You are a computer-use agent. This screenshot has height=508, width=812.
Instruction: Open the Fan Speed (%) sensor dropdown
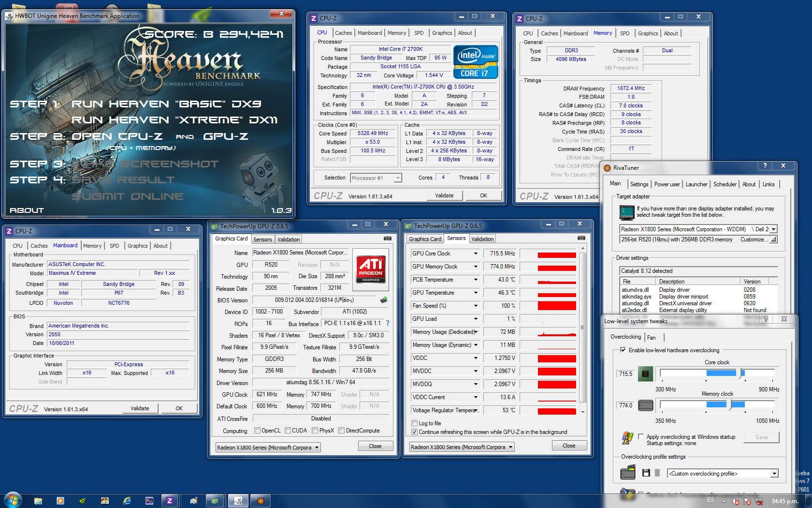pos(476,306)
